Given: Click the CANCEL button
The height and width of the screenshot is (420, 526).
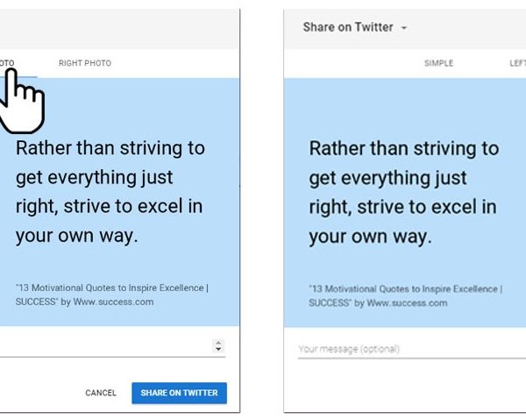Looking at the screenshot, I should click(101, 393).
